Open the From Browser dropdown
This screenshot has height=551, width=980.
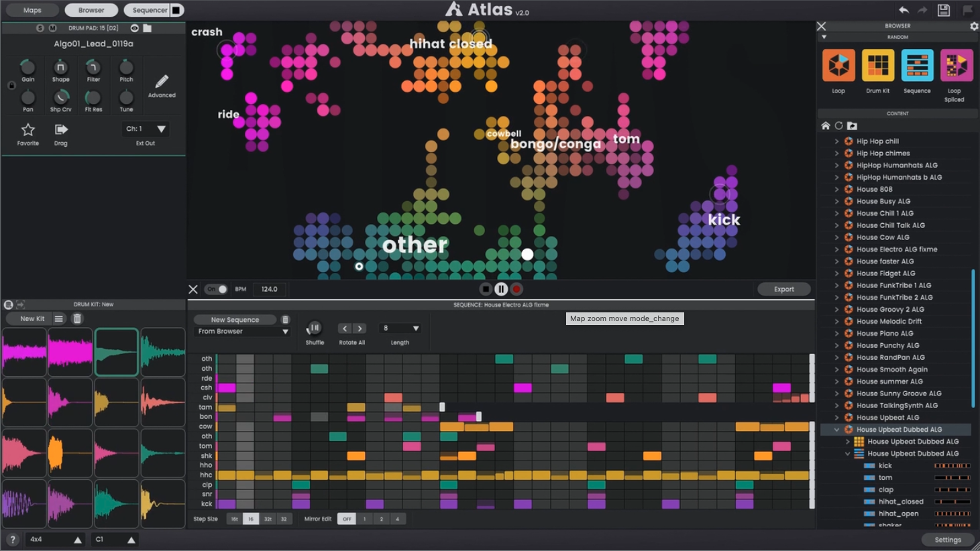point(242,332)
